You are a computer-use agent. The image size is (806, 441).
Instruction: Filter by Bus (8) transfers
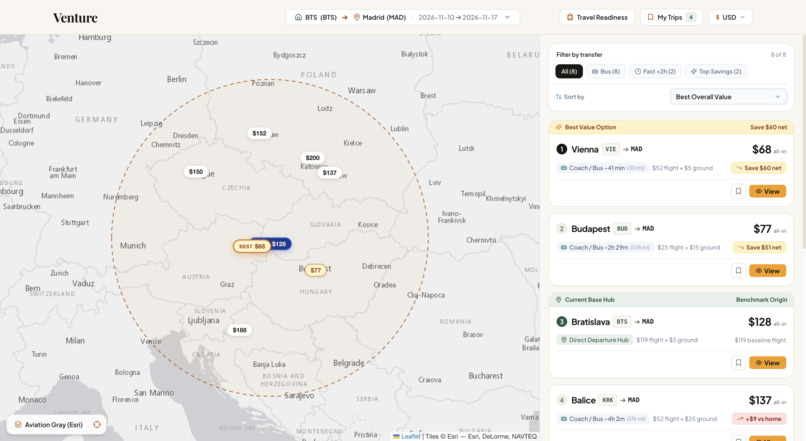606,71
